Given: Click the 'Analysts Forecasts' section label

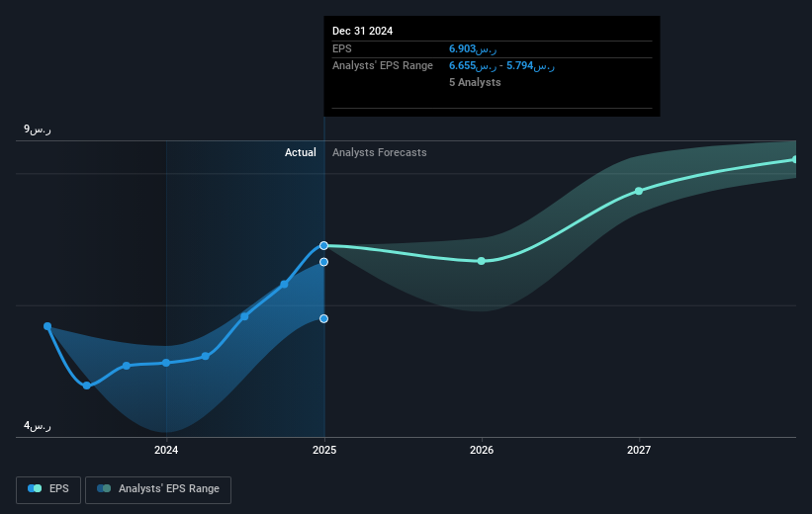Looking at the screenshot, I should [380, 152].
